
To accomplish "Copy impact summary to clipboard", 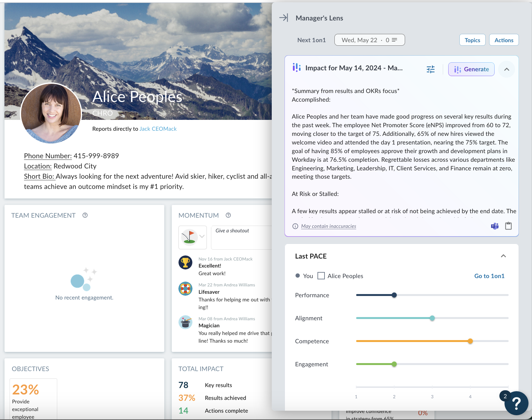I will (508, 226).
